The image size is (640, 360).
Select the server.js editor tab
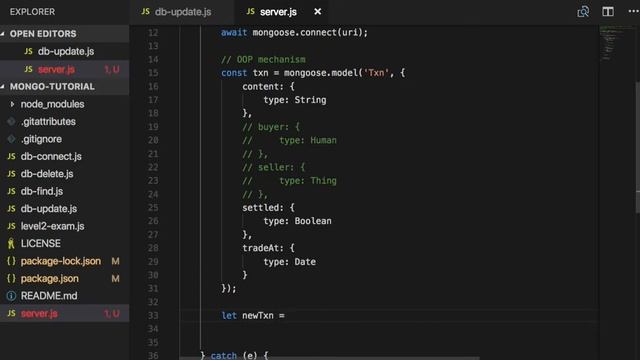(x=278, y=12)
